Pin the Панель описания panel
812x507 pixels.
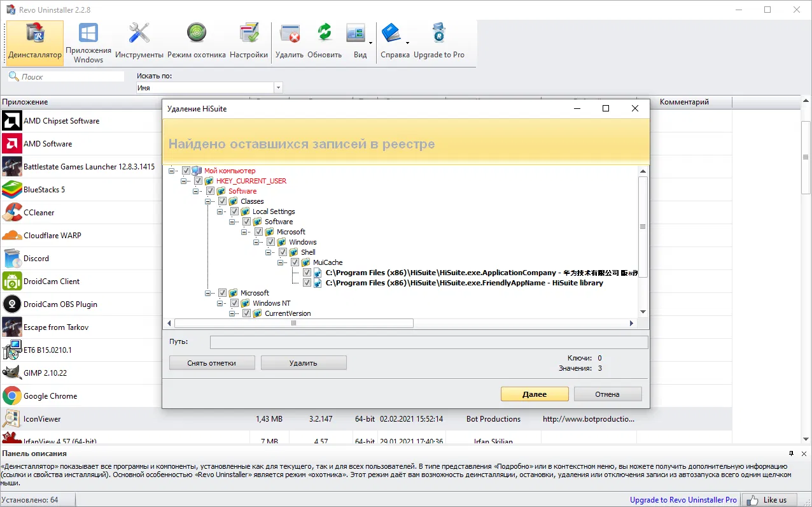point(791,453)
